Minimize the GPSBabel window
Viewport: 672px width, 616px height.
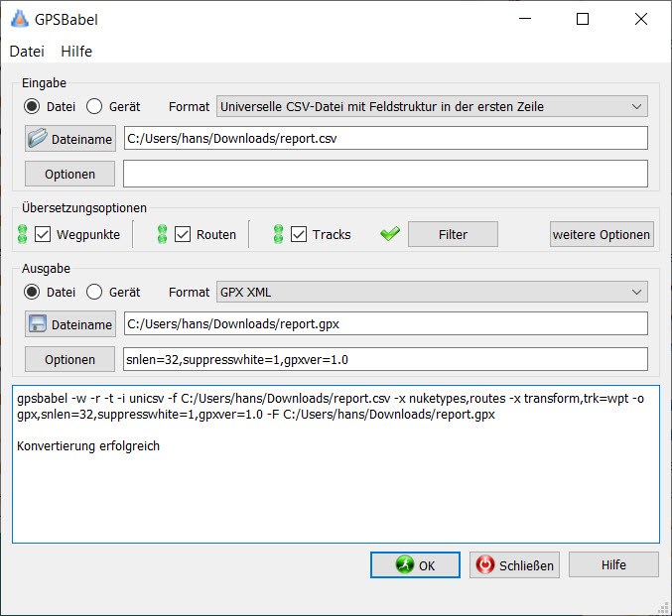[525, 19]
